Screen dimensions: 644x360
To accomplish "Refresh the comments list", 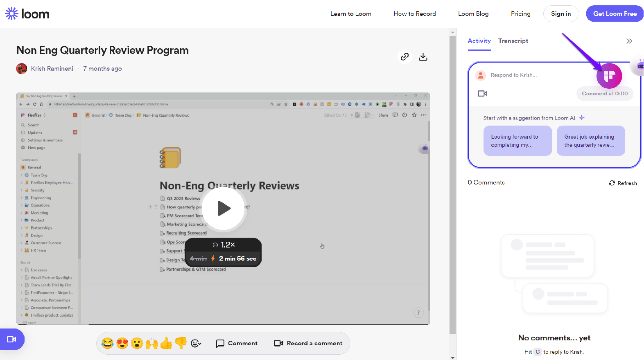I will [x=623, y=183].
